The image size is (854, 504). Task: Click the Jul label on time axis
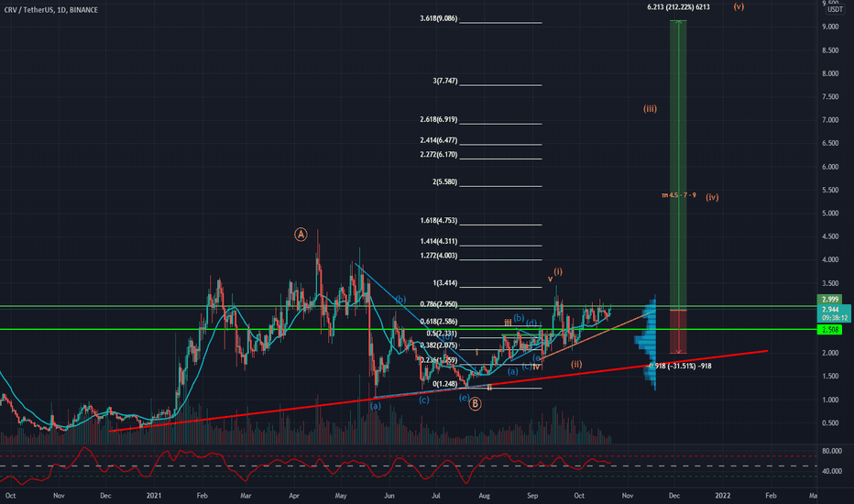(x=436, y=496)
